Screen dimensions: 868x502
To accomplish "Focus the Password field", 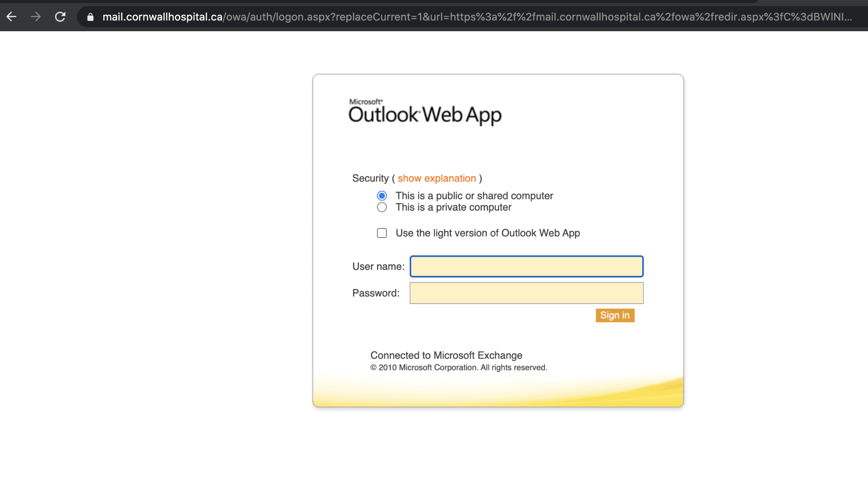I will [x=526, y=293].
